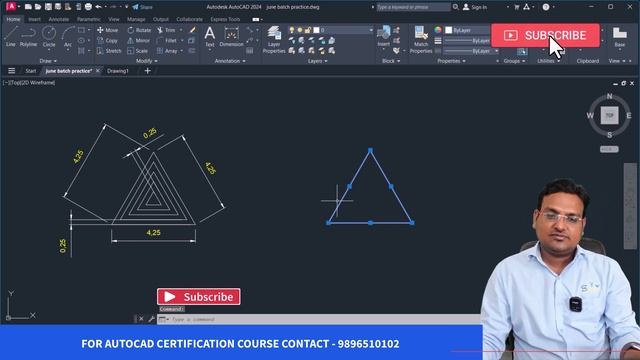Click the keyword search box
Viewport: 640px width, 360px height.
[413, 7]
